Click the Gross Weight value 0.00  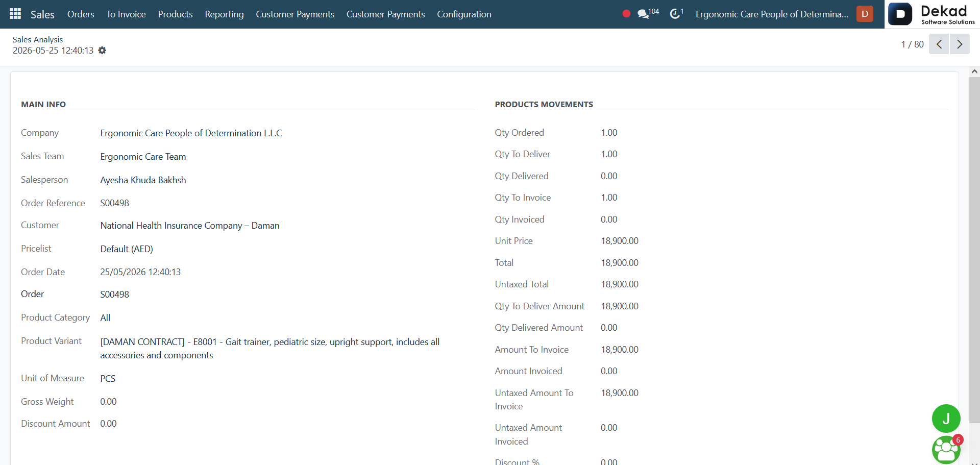coord(108,402)
